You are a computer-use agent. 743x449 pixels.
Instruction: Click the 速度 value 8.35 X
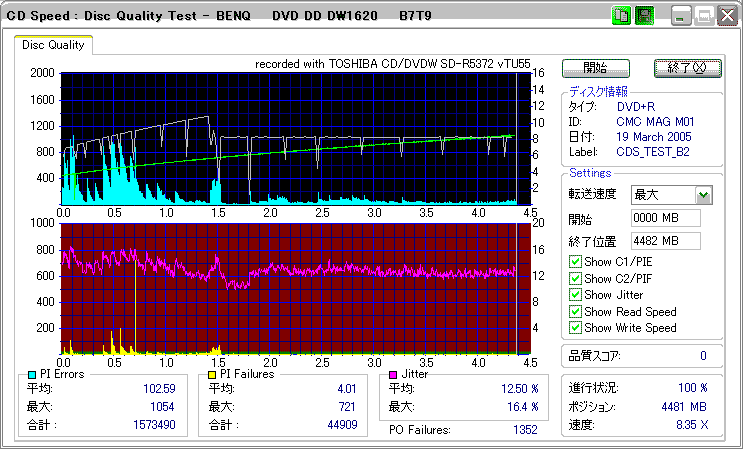coord(692,425)
